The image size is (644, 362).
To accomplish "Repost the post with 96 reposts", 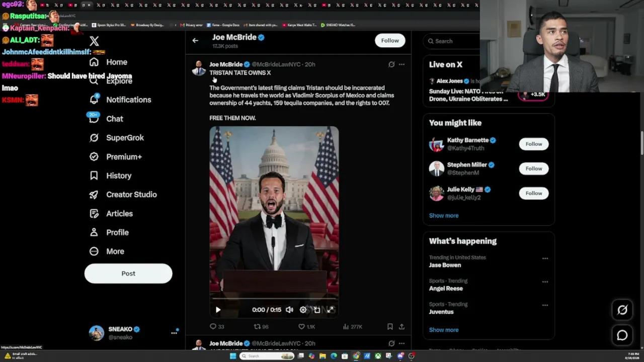I will click(261, 327).
